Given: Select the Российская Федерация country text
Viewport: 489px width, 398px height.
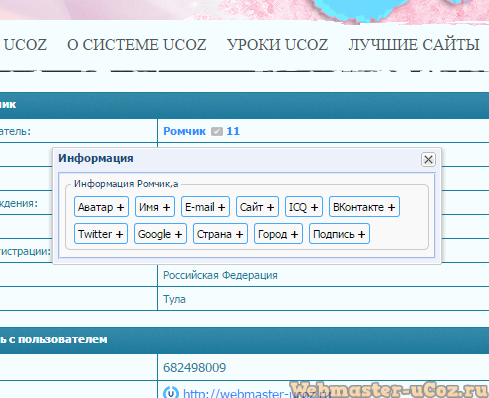Looking at the screenshot, I should click(220, 275).
